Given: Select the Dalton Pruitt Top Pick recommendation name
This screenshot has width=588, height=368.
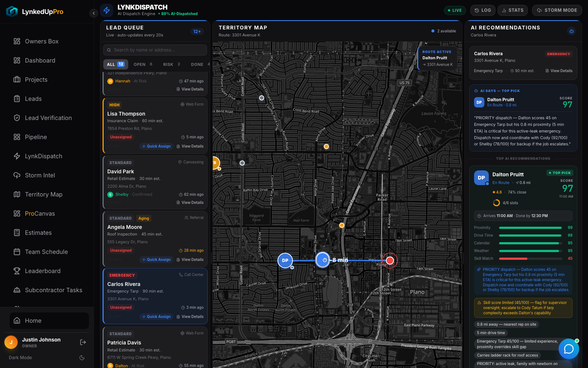Looking at the screenshot, I should [x=508, y=174].
